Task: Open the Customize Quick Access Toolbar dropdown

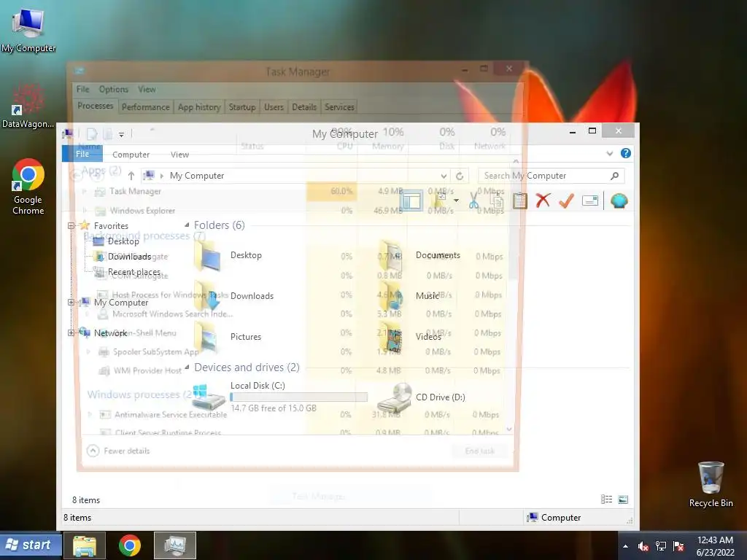Action: point(122,135)
